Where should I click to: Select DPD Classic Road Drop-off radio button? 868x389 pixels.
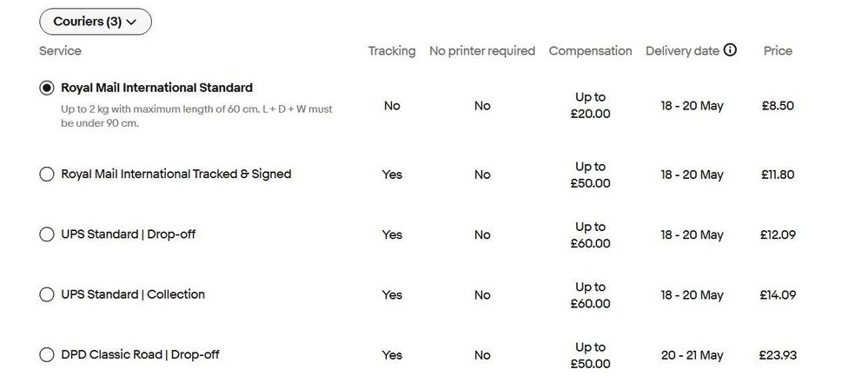(x=47, y=354)
